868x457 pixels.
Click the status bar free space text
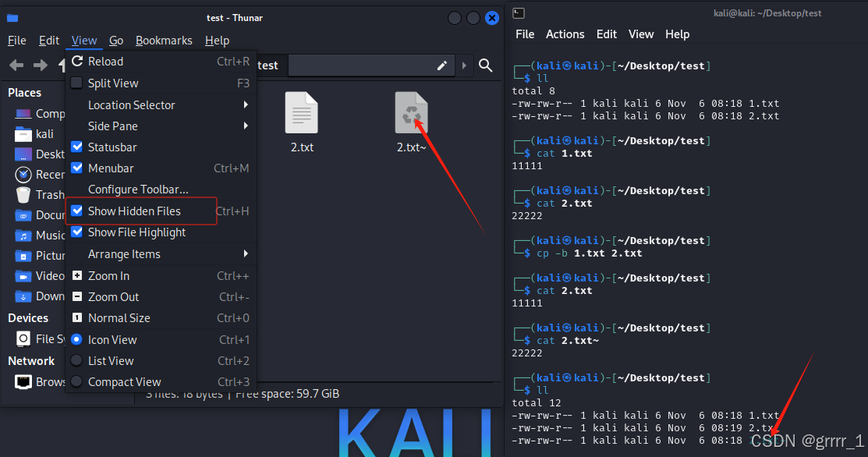point(287,394)
